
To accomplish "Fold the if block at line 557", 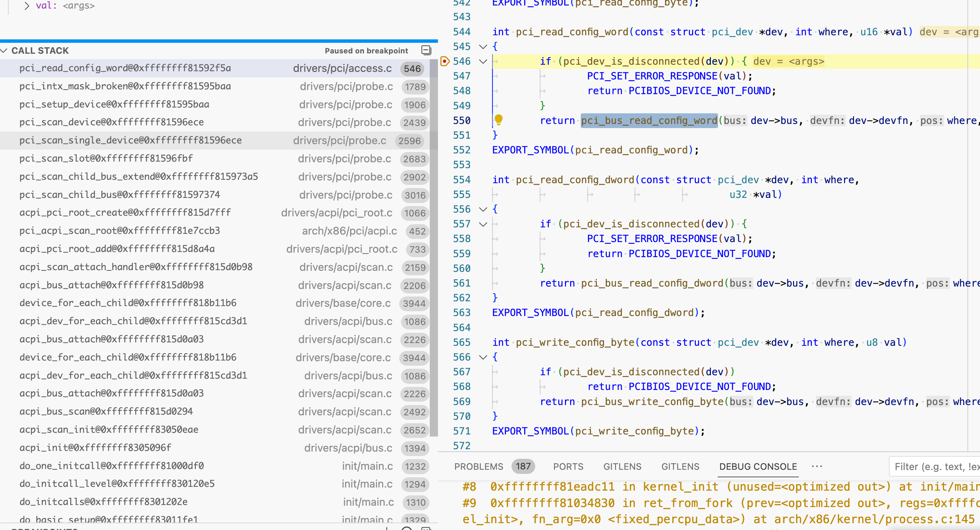I will click(x=483, y=224).
